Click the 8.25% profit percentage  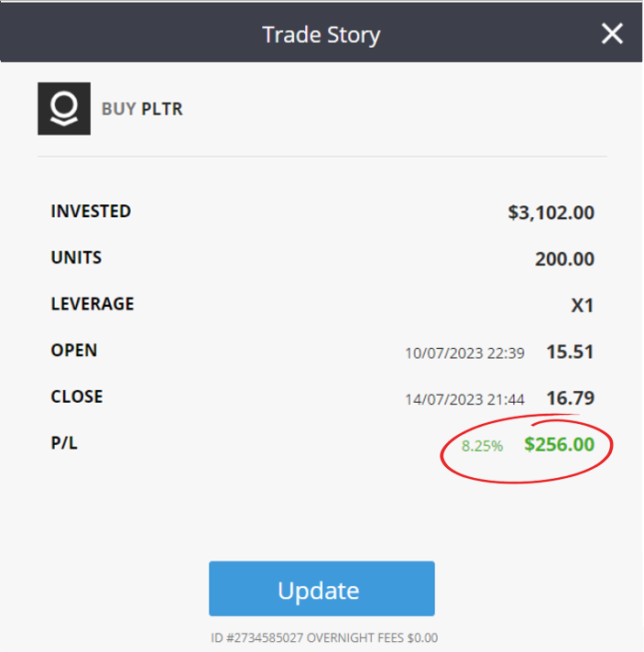click(x=482, y=446)
